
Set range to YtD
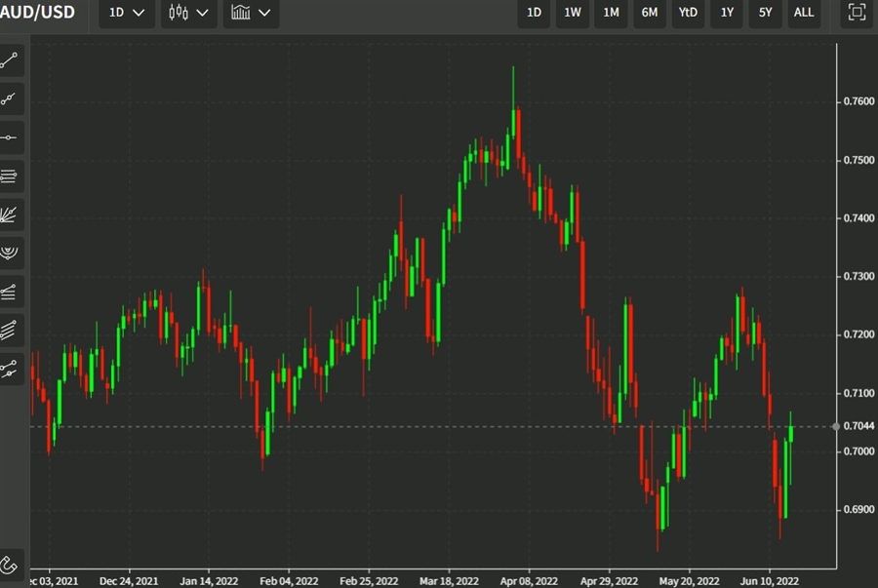(x=688, y=13)
